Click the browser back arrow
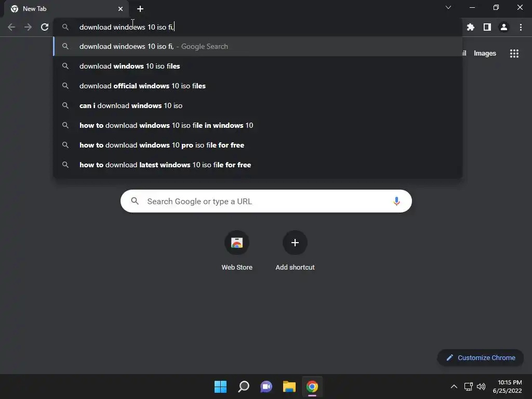The height and width of the screenshot is (399, 532). click(x=11, y=27)
